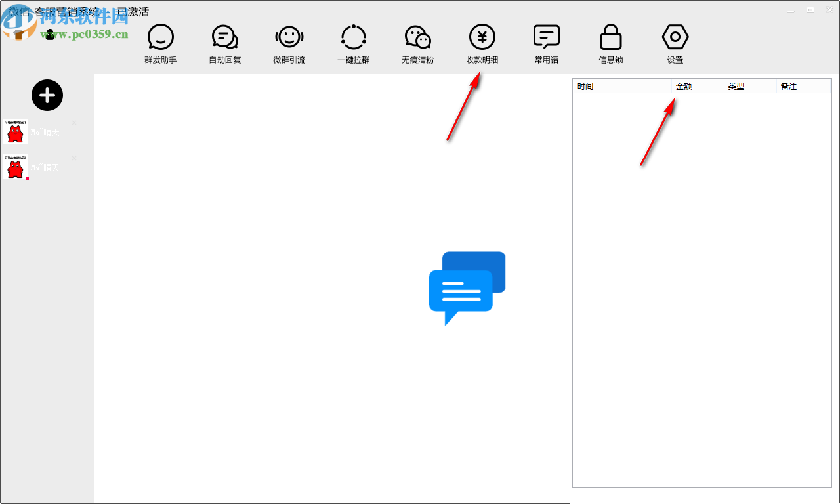Maximize the marketing system window
The height and width of the screenshot is (504, 840).
[x=810, y=10]
